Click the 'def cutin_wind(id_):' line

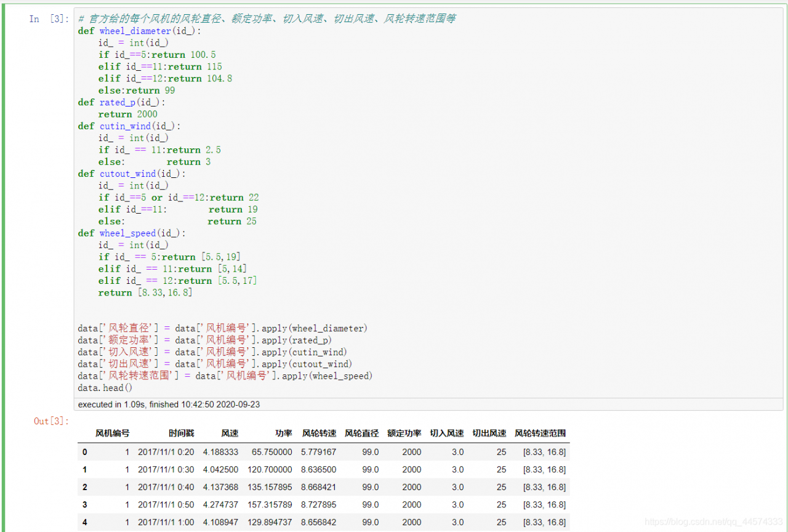(x=129, y=126)
